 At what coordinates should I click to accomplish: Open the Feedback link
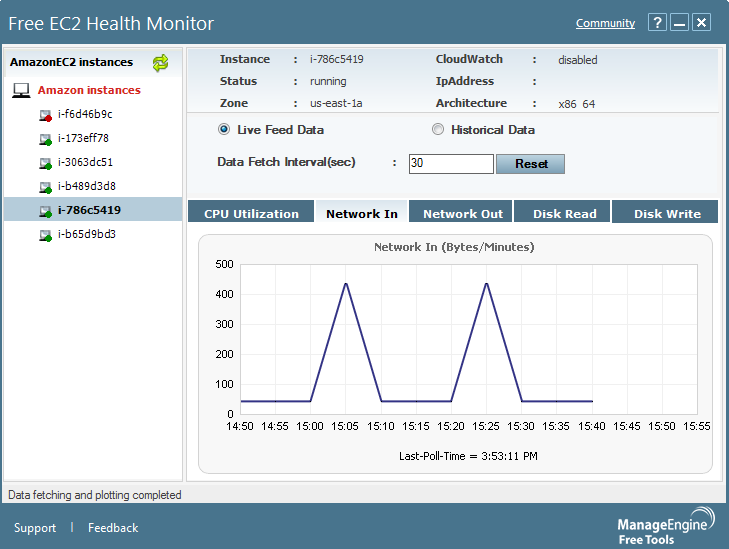tap(113, 528)
